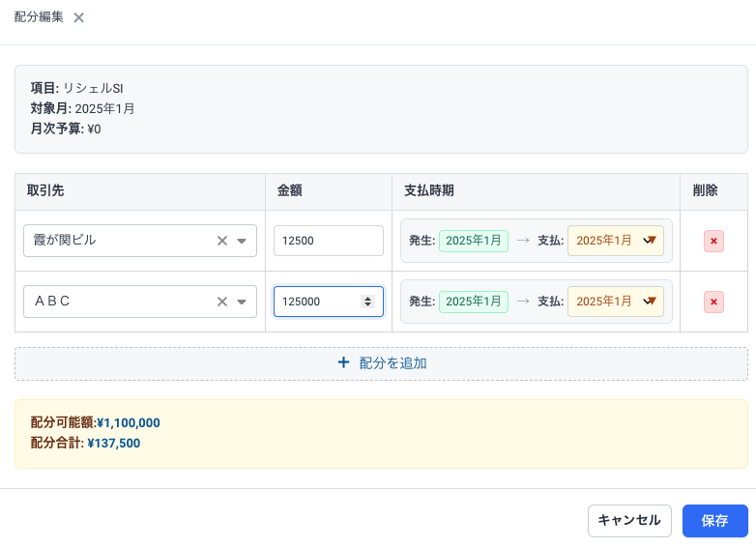Click the 支払時期 column header

pyautogui.click(x=429, y=191)
